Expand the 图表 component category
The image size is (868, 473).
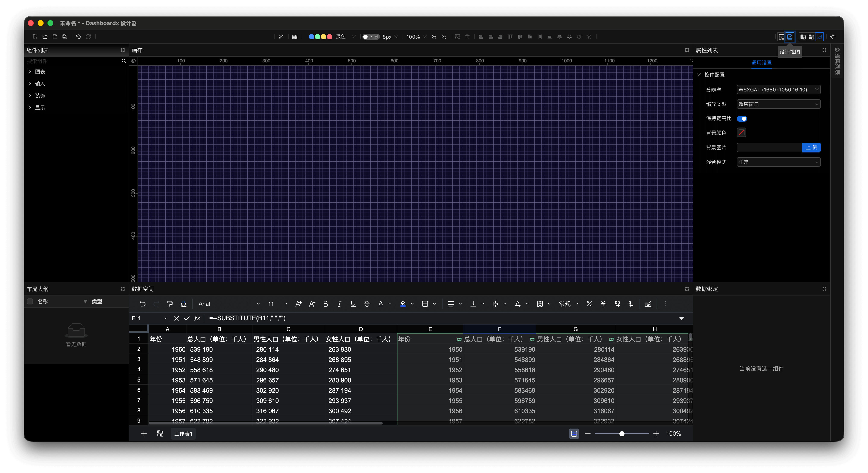click(x=40, y=72)
